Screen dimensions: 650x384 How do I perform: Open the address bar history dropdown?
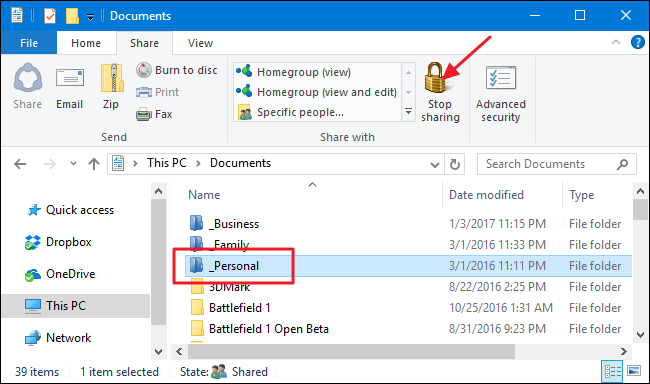tap(434, 165)
